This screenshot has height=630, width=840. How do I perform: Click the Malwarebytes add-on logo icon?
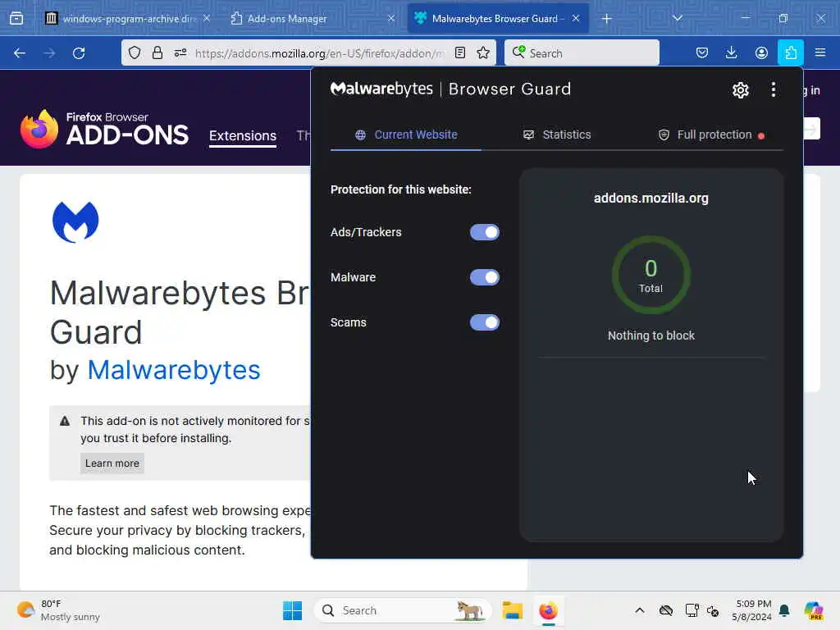pyautogui.click(x=75, y=221)
